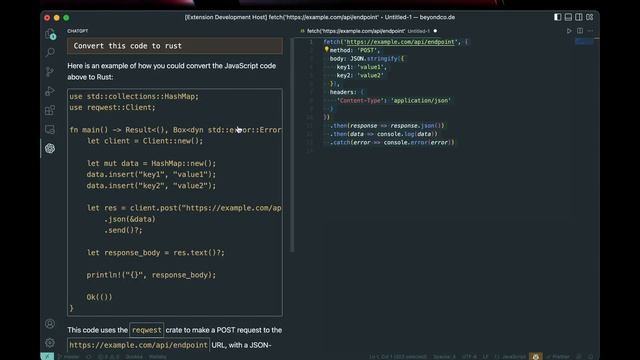Click the chat panel vertical scrollbar
640x360 pixels.
[x=292, y=145]
